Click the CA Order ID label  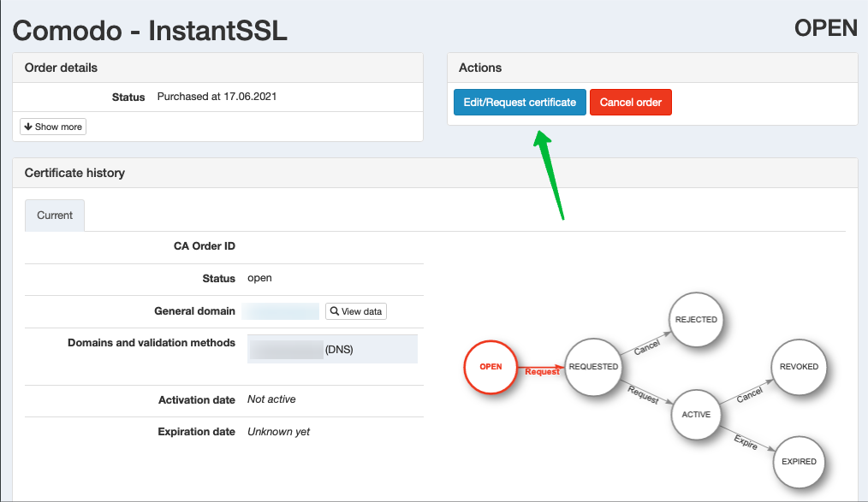click(205, 246)
